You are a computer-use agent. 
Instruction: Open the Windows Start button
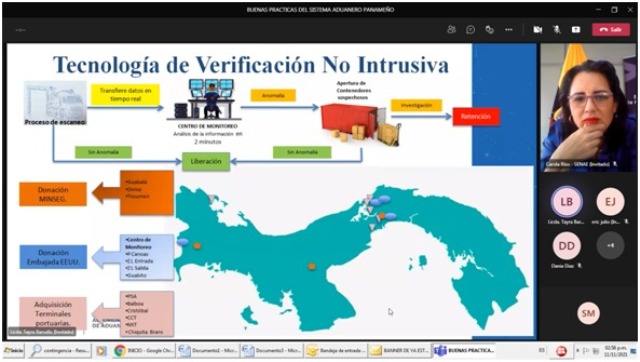click(13, 351)
